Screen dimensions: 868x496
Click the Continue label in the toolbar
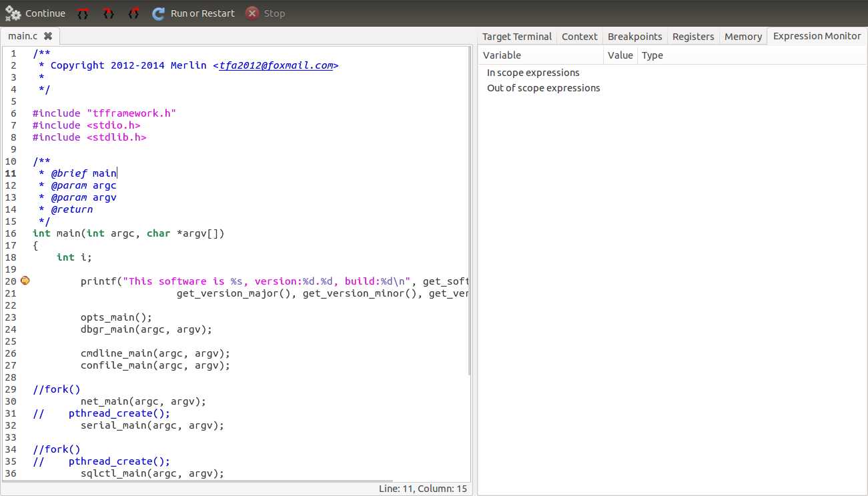click(45, 13)
